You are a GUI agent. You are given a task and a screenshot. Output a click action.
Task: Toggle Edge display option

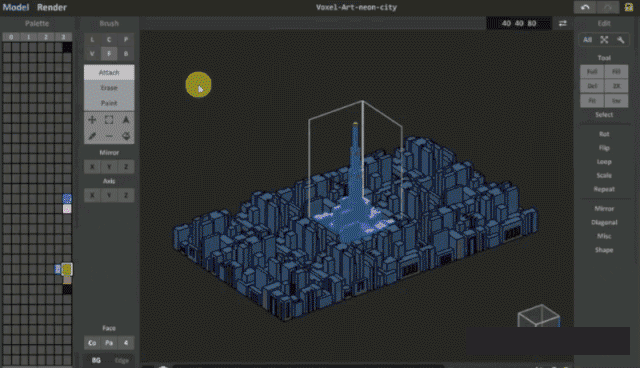(122, 360)
